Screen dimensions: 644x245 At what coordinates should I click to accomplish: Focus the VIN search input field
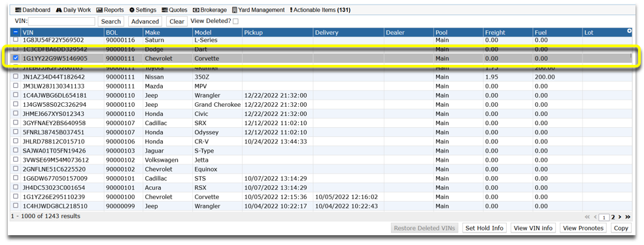(x=61, y=22)
